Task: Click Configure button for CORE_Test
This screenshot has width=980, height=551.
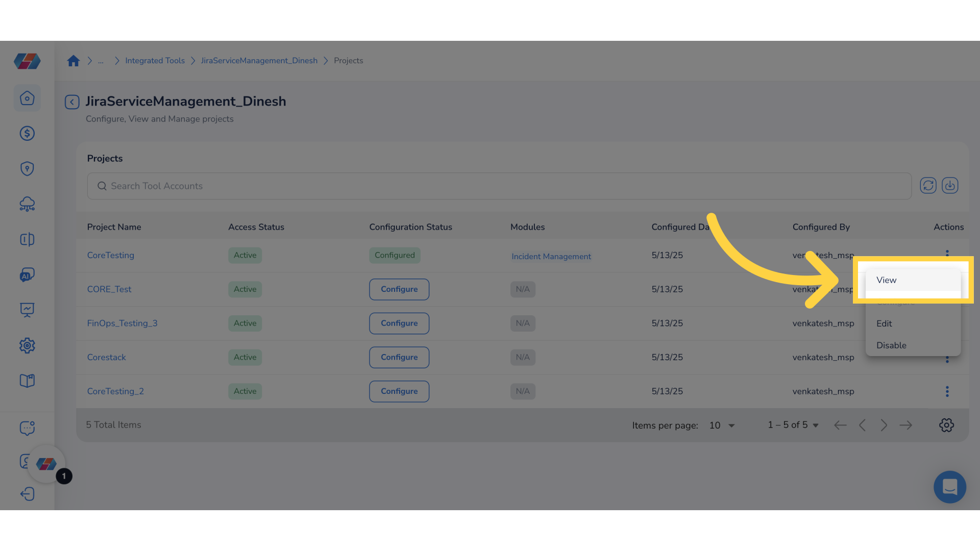Action: [x=399, y=289]
